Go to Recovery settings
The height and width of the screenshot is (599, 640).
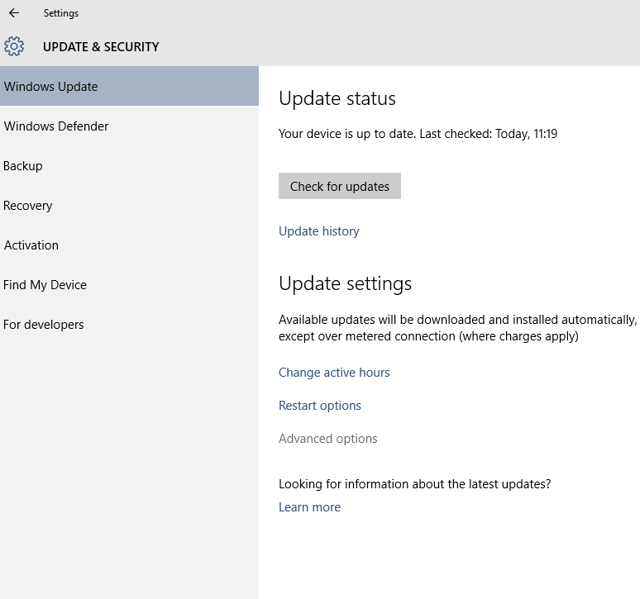point(129,205)
